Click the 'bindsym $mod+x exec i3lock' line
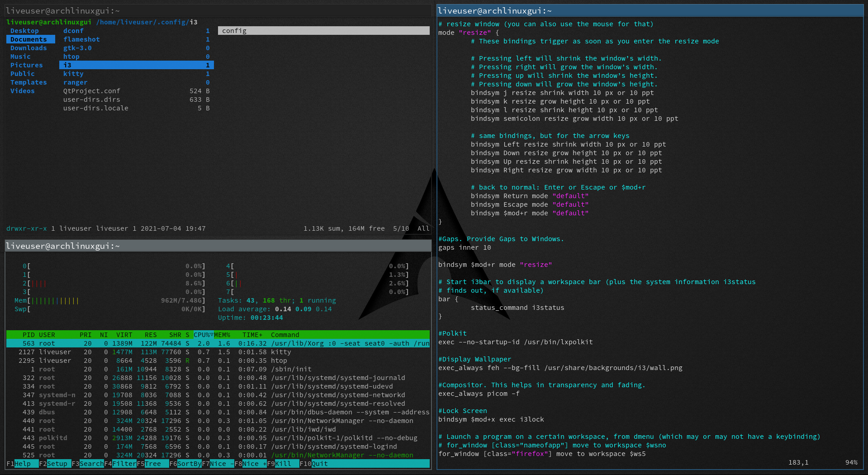Screen dimensions: 868x475 [x=491, y=419]
